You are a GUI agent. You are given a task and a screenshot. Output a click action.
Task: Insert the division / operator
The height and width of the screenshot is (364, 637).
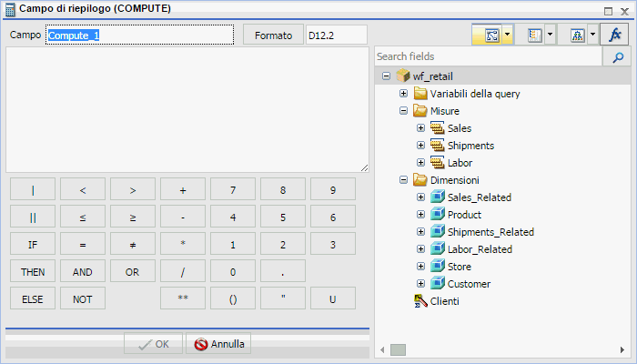tap(183, 271)
